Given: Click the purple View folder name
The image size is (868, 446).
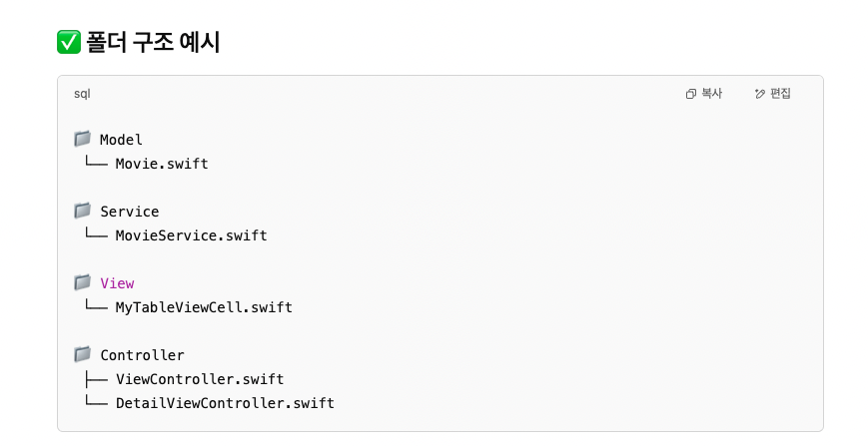Looking at the screenshot, I should [117, 283].
